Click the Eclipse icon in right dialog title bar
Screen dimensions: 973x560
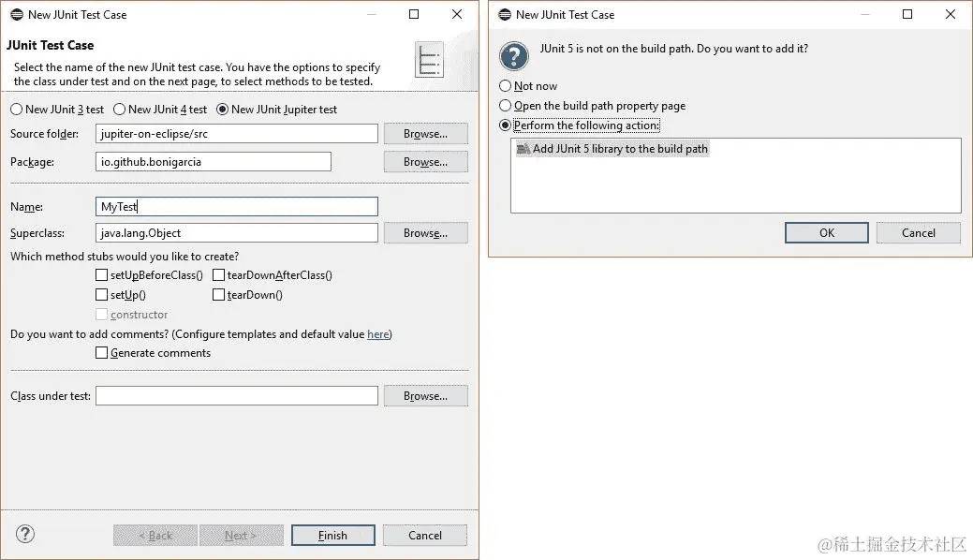point(505,14)
